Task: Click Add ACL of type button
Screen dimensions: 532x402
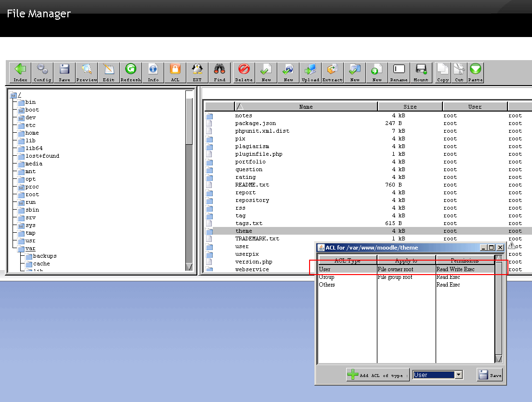Action: 377,375
